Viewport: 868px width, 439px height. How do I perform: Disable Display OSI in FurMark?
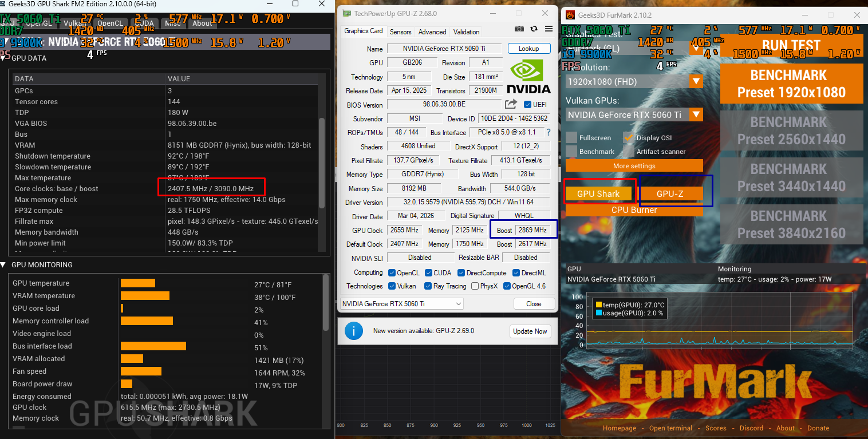coord(628,137)
